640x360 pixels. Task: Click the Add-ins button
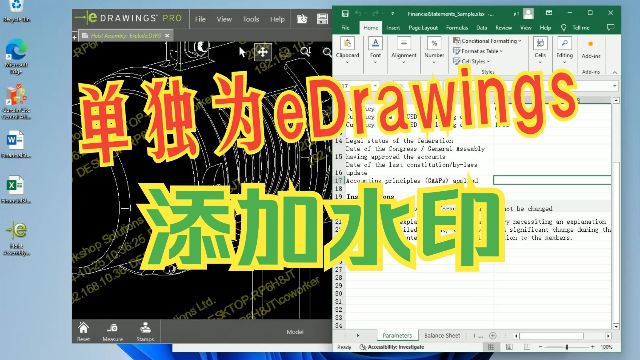click(591, 49)
